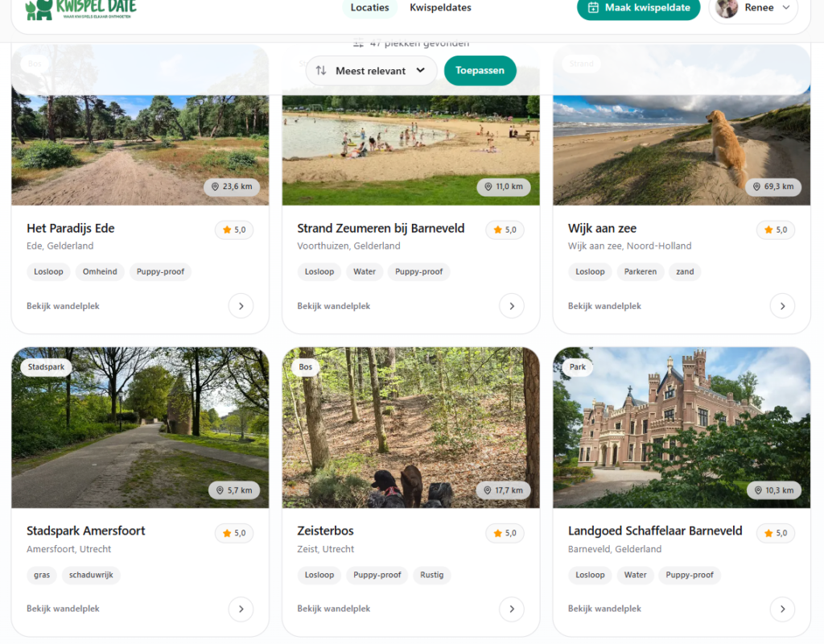Click Het Paradijs Ede star rating
This screenshot has height=644, width=824.
coord(234,229)
